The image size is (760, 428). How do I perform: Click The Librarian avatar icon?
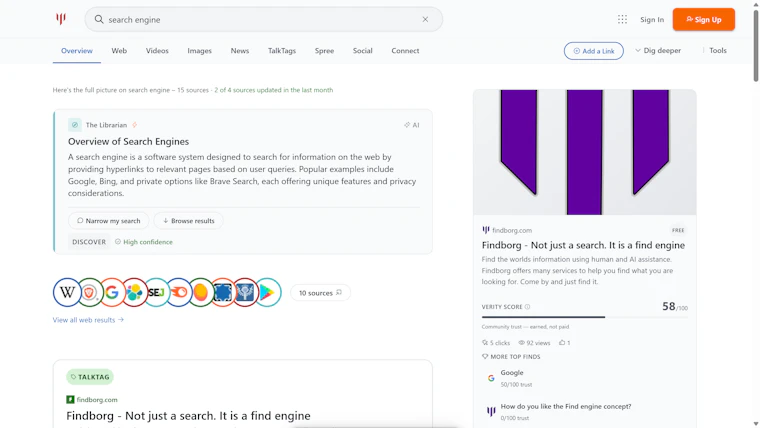pos(75,125)
